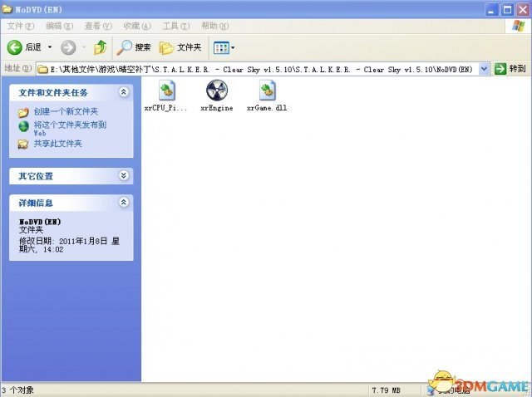Viewport: 532px width, 397px height.
Task: Maximize the NoDVD (EN) window
Action: 508,9
